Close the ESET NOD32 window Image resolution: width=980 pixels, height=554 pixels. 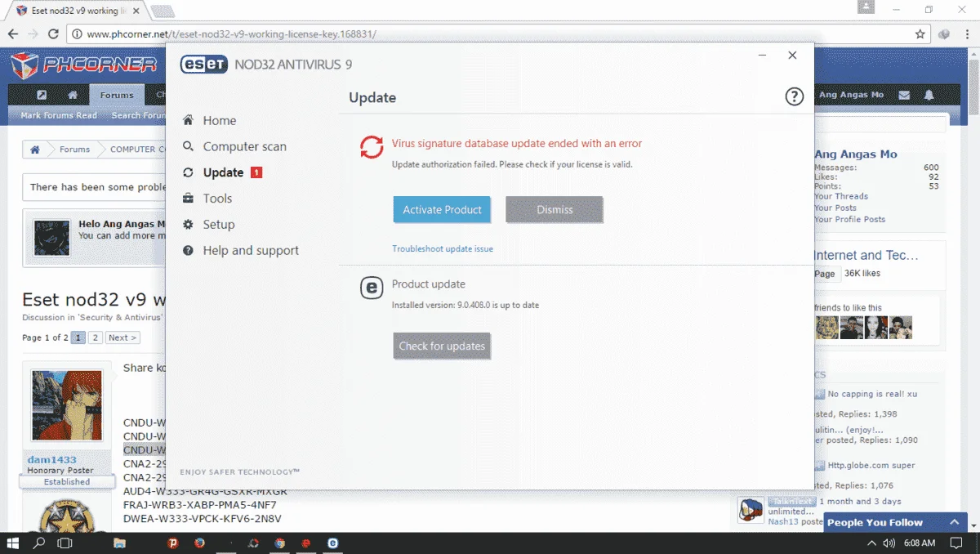click(792, 56)
